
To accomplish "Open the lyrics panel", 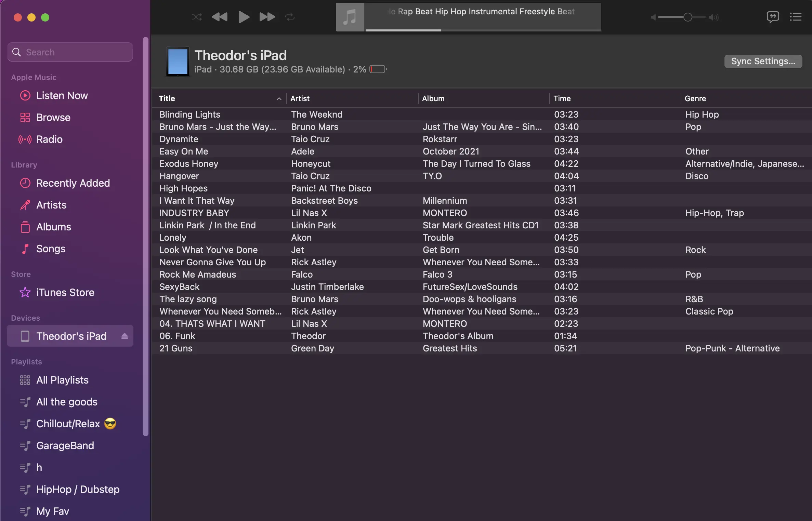I will pos(773,17).
